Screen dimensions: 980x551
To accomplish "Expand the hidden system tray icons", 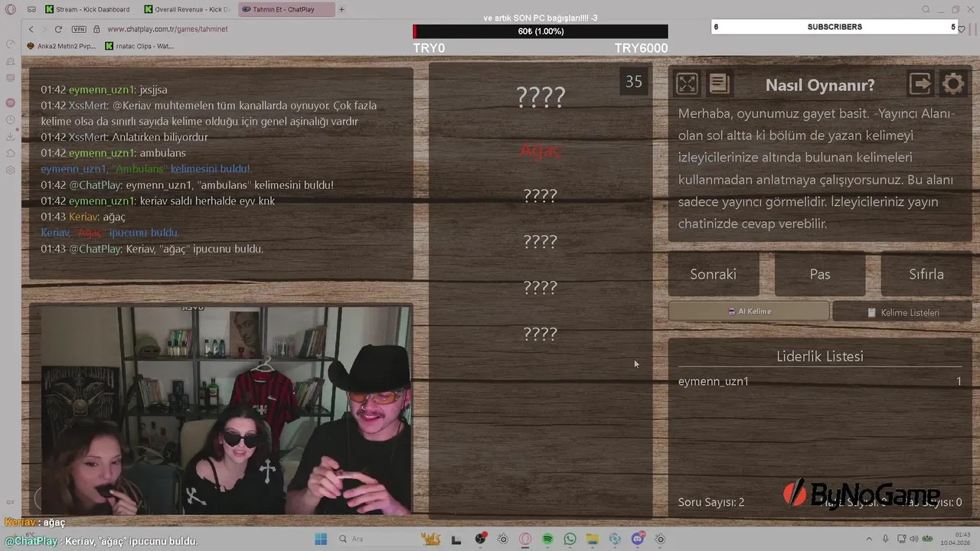I will coord(869,539).
